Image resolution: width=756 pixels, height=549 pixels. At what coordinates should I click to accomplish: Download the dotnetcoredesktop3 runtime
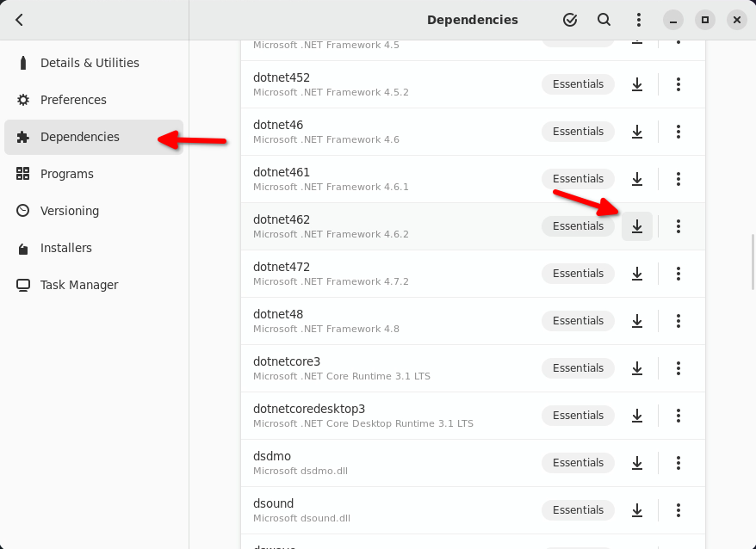637,415
